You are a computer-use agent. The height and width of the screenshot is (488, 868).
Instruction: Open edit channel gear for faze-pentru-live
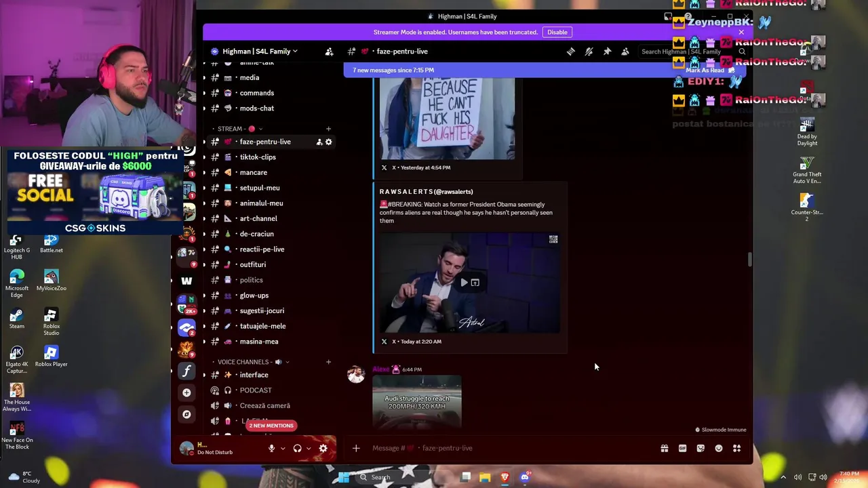tap(329, 142)
